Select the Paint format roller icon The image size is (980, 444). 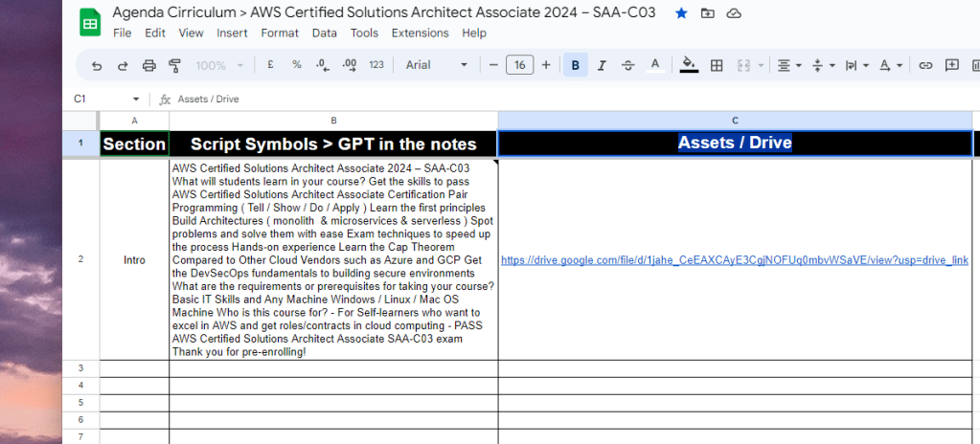(175, 65)
